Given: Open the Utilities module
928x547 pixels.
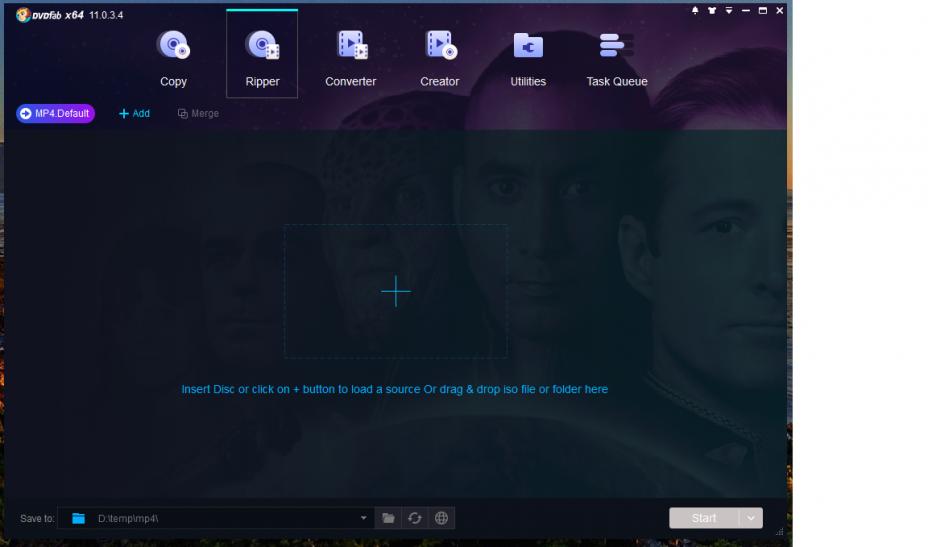Looking at the screenshot, I should tap(528, 58).
